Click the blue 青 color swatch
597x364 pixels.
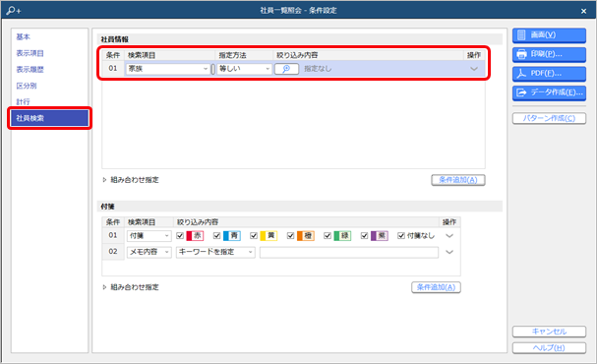tap(232, 236)
